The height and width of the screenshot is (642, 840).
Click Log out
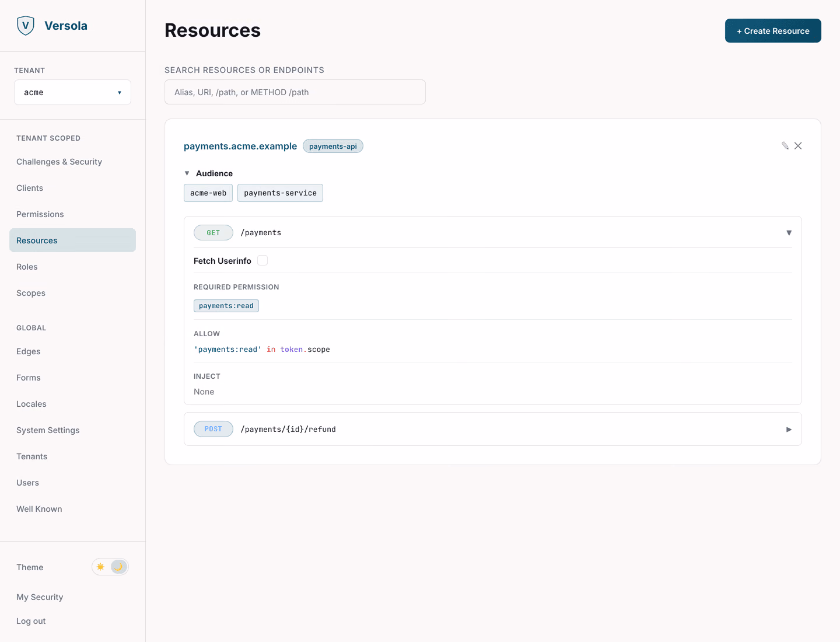[x=31, y=621]
